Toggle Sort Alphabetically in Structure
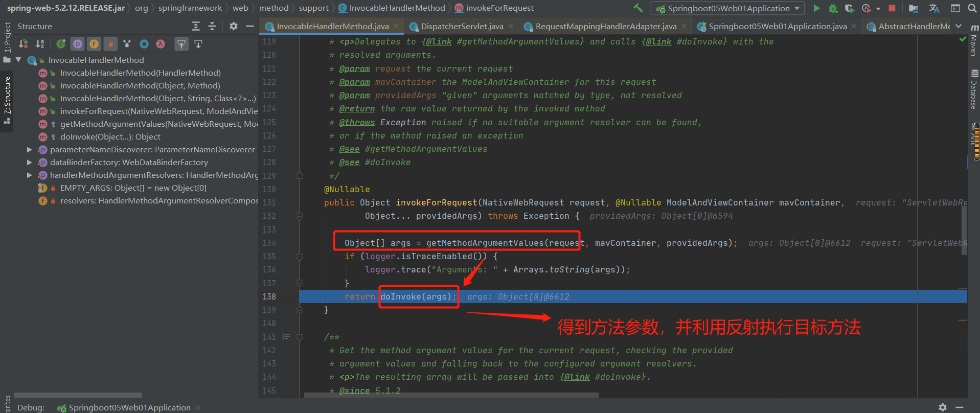 (x=40, y=44)
